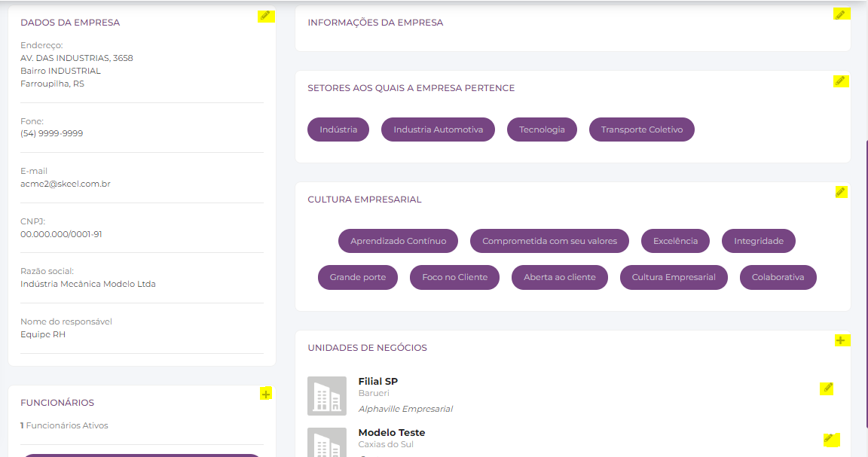Edit Setores aos quais a empresa pertence
This screenshot has width=868, height=457.
(x=840, y=81)
